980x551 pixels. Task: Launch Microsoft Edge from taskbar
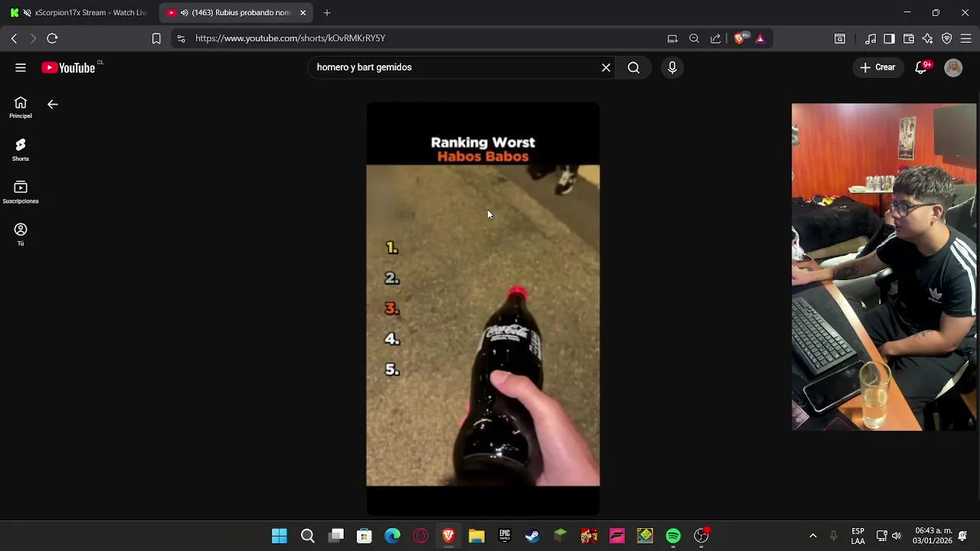(393, 536)
